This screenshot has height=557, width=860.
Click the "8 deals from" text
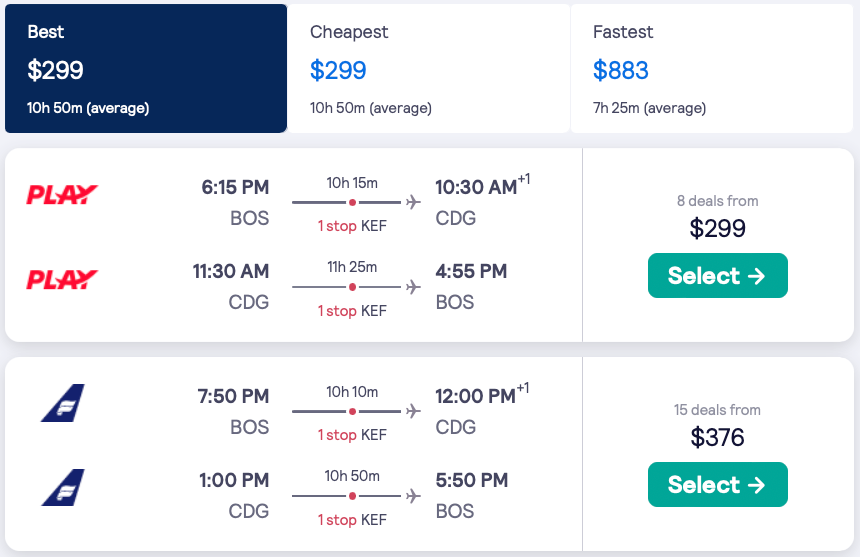click(x=717, y=201)
